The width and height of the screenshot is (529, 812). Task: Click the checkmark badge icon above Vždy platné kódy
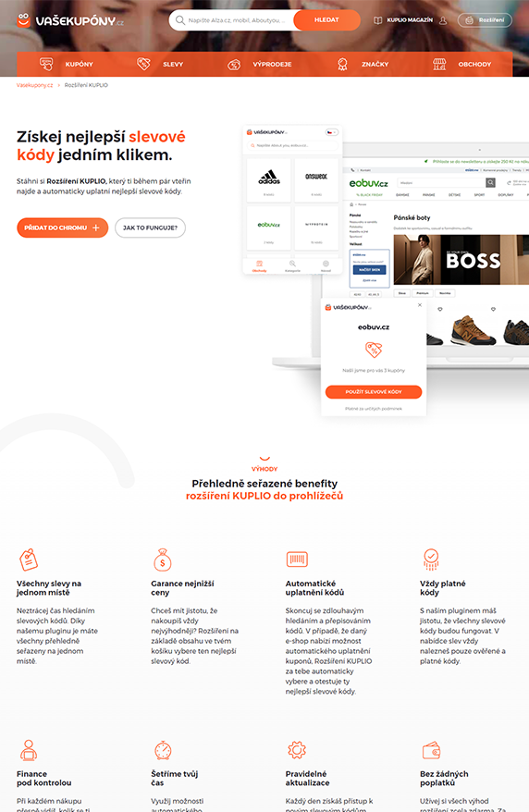click(x=431, y=560)
